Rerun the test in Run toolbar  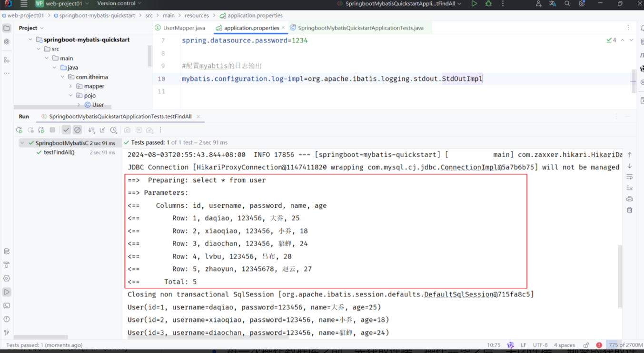19,130
